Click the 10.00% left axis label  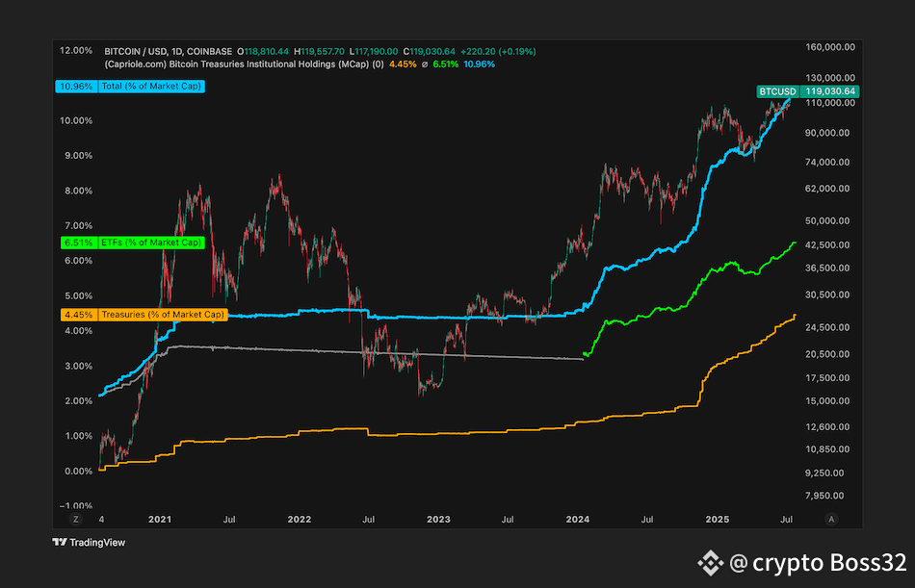76,120
